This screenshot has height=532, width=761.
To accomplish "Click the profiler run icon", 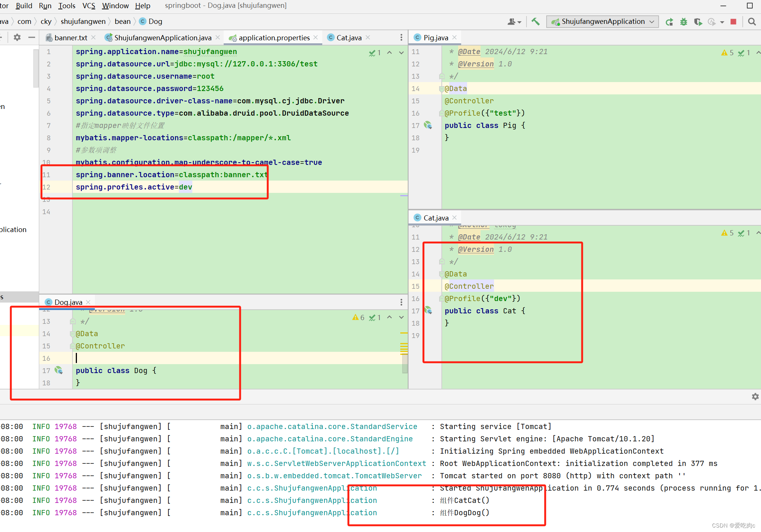I will [712, 22].
